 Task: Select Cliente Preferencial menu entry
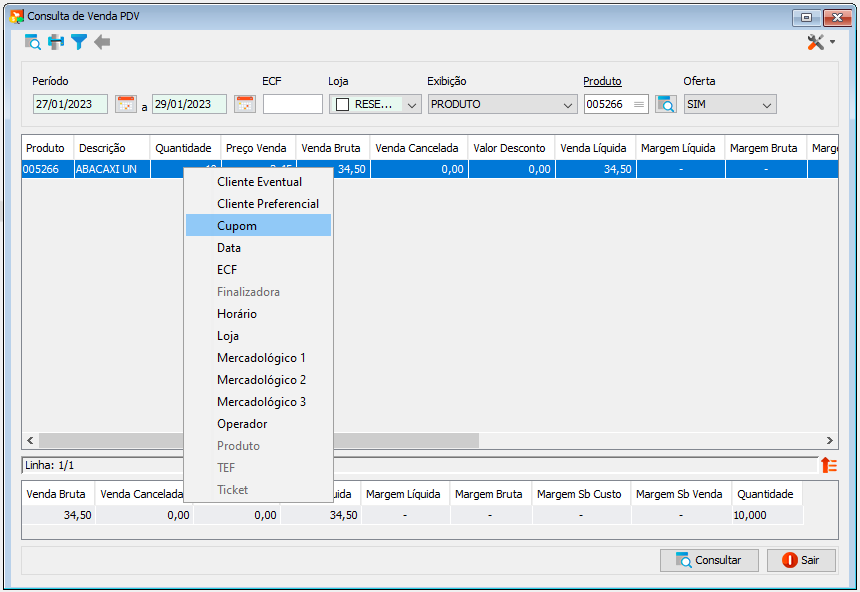[258, 204]
